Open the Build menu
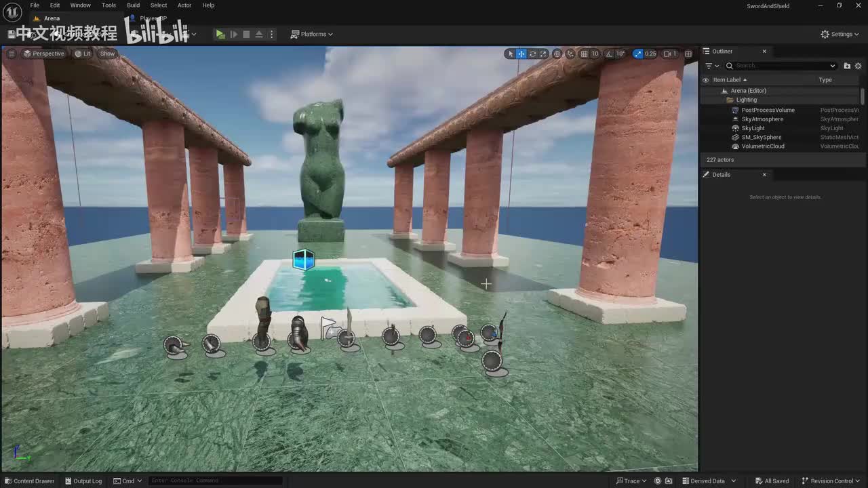The image size is (868, 488). [x=134, y=5]
